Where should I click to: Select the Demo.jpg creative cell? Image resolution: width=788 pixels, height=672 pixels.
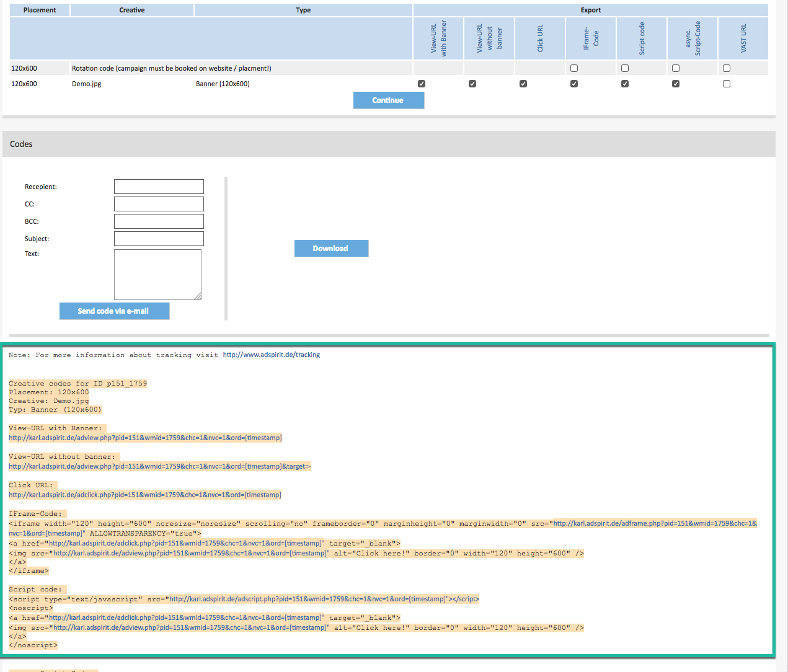[87, 84]
